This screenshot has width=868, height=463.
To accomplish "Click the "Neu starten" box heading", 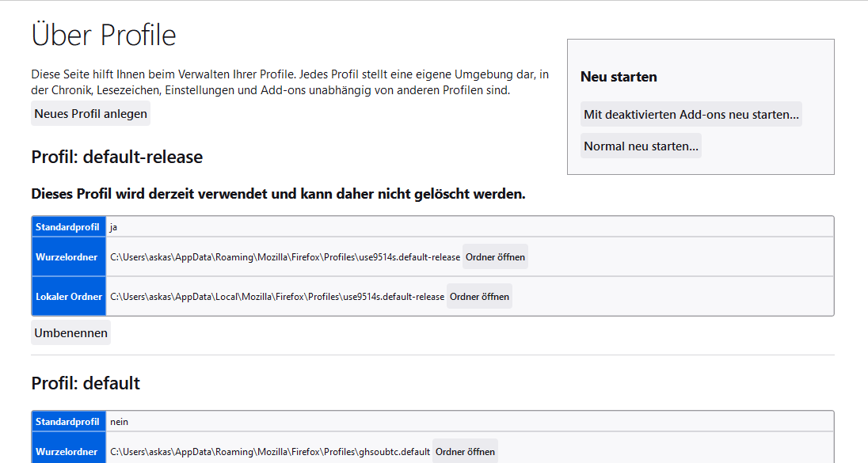I will click(619, 77).
